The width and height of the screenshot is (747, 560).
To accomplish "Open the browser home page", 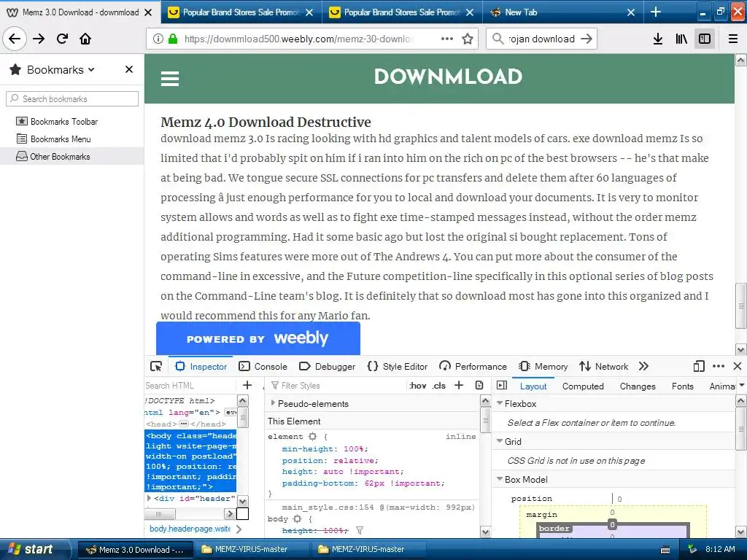I will 85,39.
